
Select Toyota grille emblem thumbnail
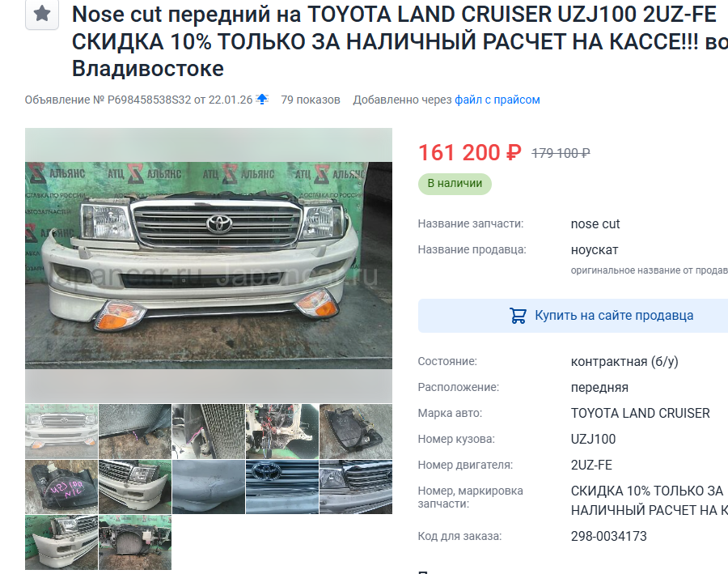click(x=281, y=487)
